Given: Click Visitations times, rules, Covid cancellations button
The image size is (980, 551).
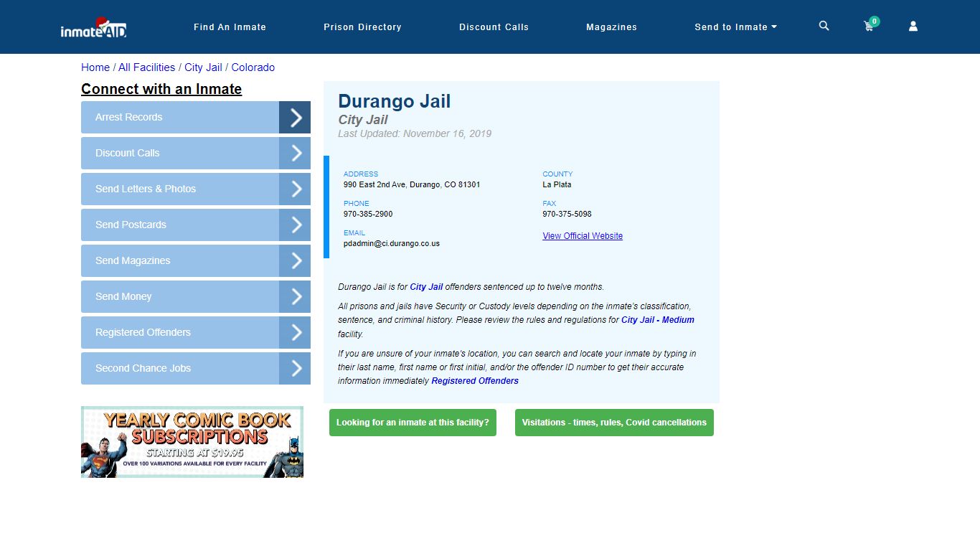Looking at the screenshot, I should click(x=614, y=423).
